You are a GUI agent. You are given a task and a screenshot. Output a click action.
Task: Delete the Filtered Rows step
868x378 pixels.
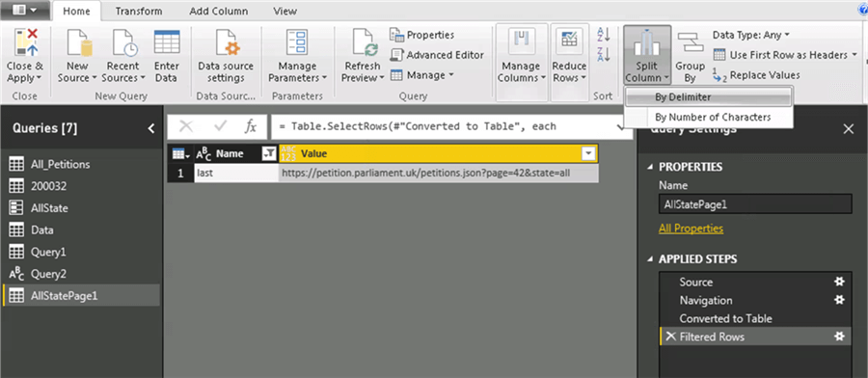670,337
